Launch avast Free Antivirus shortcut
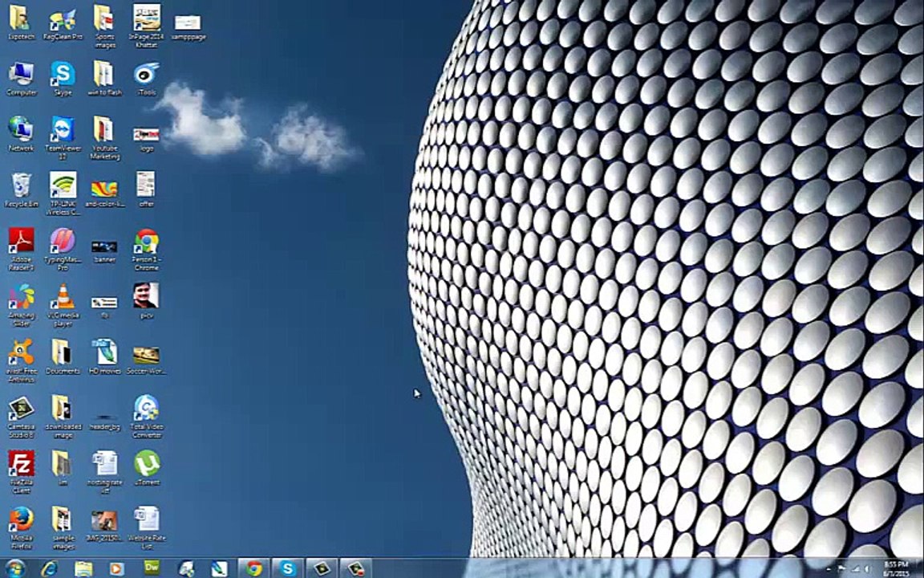Screen dimensions: 924x578 click(21, 361)
